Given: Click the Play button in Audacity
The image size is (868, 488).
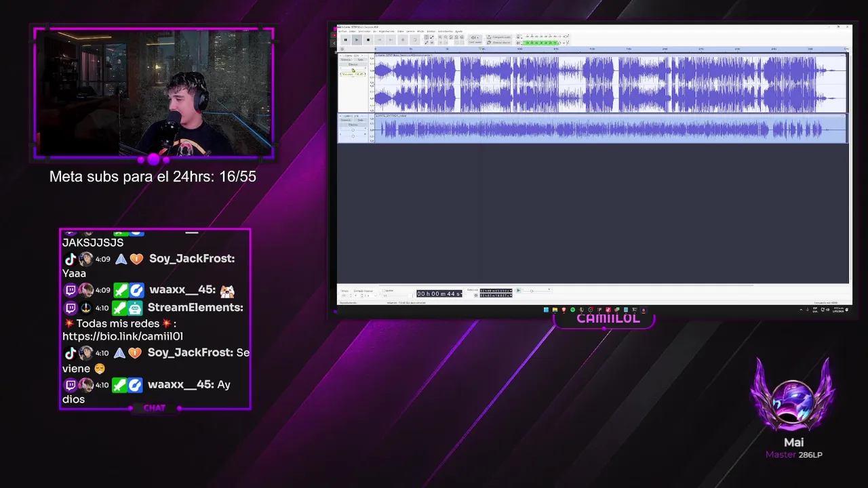Looking at the screenshot, I should coord(357,39).
